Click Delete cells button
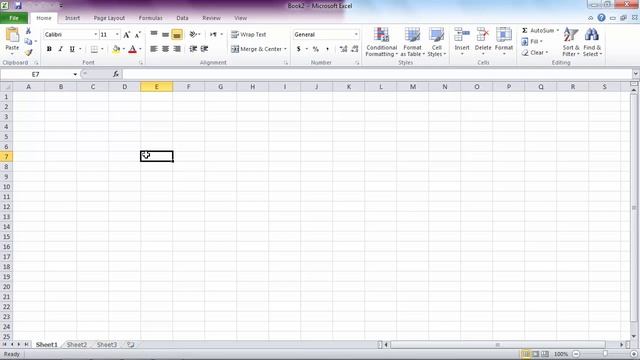The width and height of the screenshot is (640, 360). 483,42
